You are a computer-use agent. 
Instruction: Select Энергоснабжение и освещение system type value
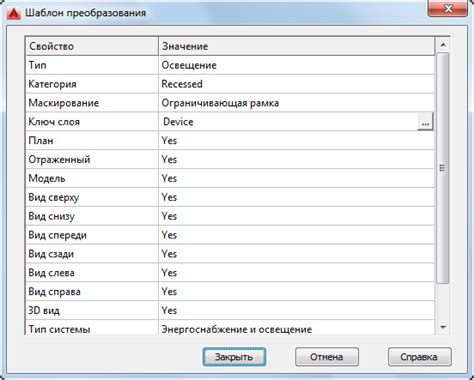[297, 328]
